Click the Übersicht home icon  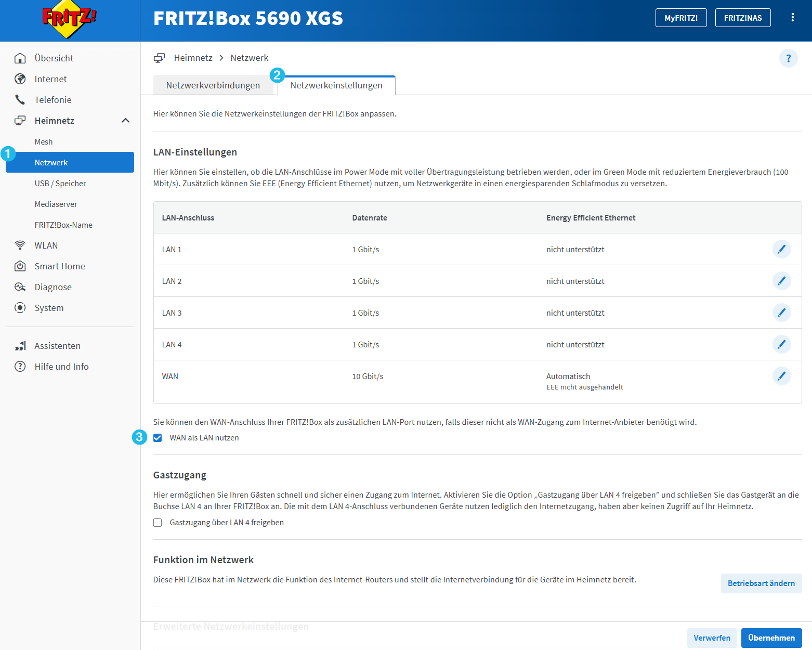coord(20,58)
